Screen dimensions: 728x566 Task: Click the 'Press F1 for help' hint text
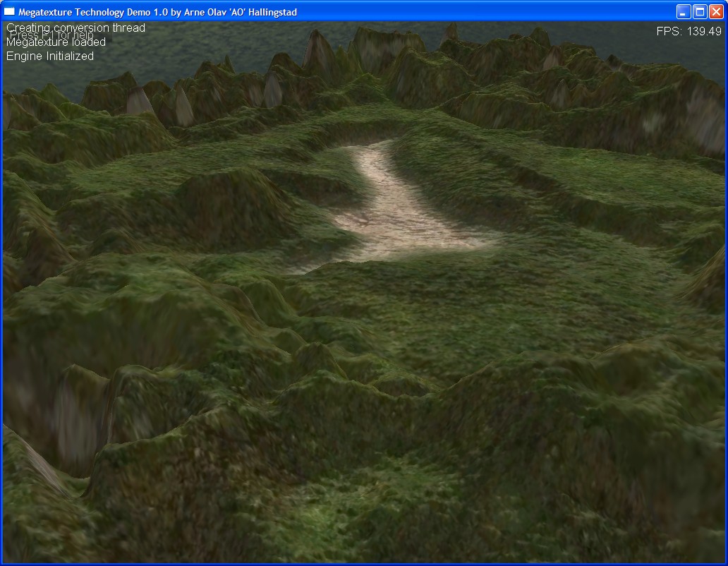click(x=52, y=35)
